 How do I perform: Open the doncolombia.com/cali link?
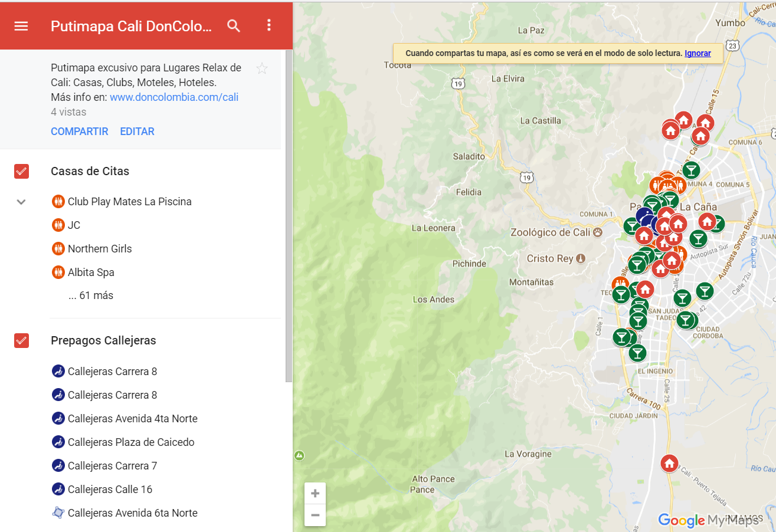[174, 97]
